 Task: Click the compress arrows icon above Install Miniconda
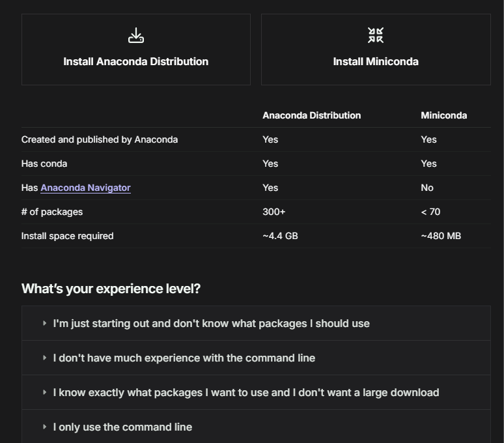click(x=376, y=35)
